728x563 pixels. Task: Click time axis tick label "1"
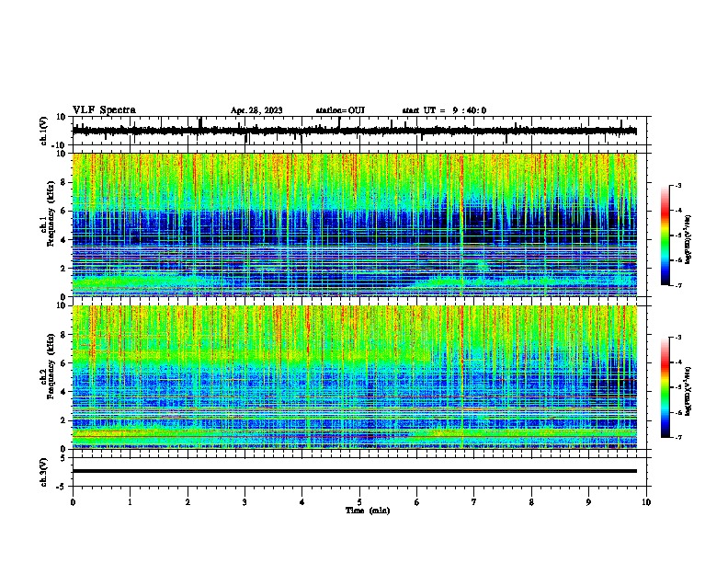pos(130,502)
